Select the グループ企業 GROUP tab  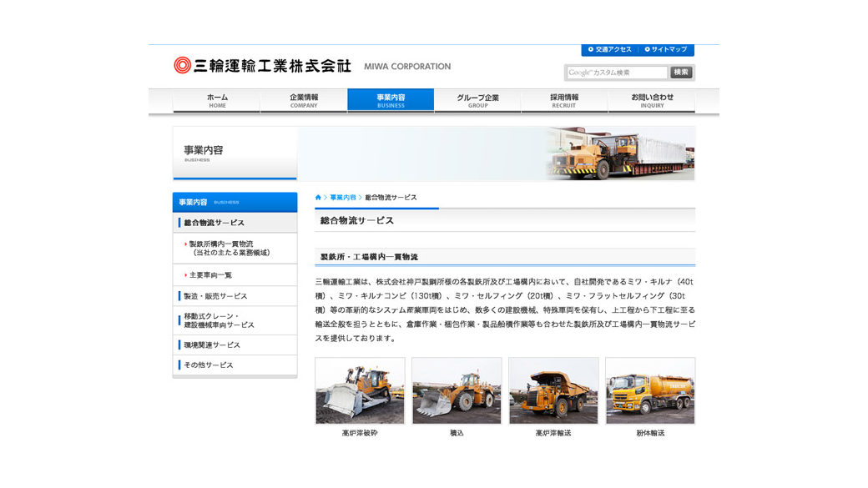(477, 100)
